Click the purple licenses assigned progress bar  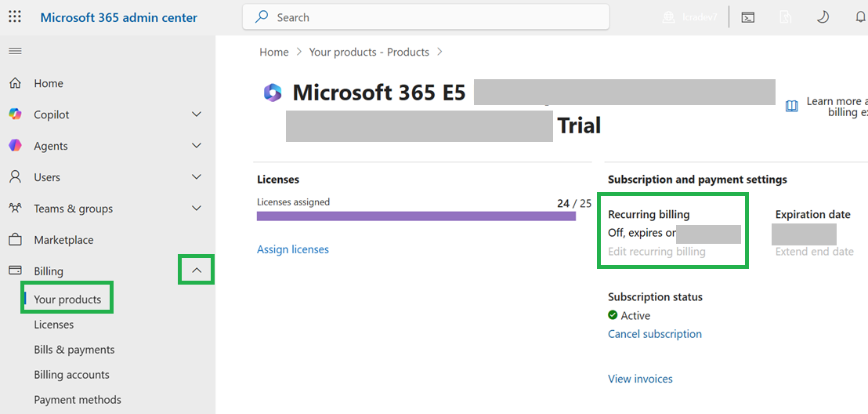pyautogui.click(x=416, y=216)
